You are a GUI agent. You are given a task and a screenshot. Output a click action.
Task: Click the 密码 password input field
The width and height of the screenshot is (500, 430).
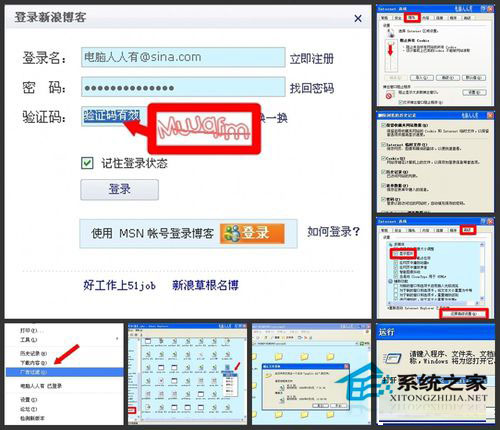183,87
